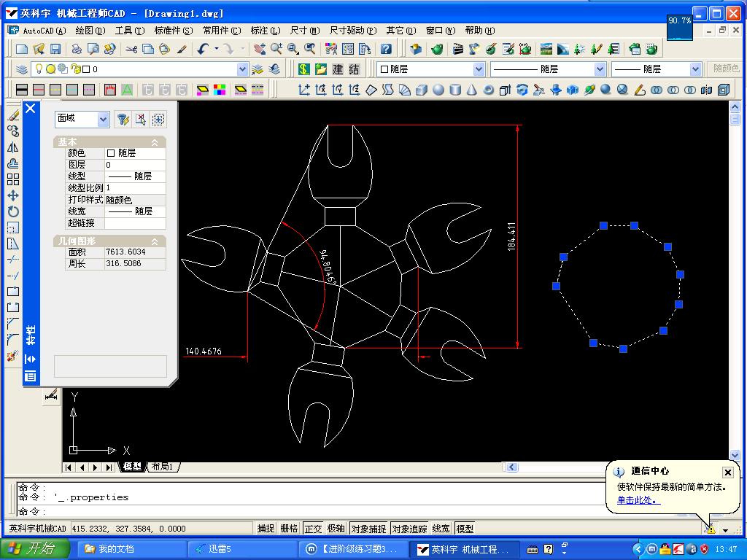Click the Quick Select funnel icon
This screenshot has height=560, width=747.
coord(123,119)
